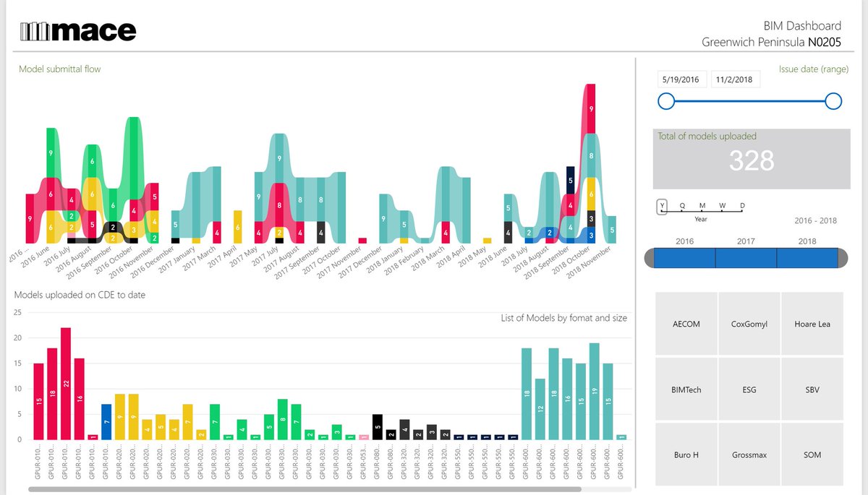Viewport: 868px width, 495px height.
Task: Click the left handle of the issue date slider
Action: point(666,101)
